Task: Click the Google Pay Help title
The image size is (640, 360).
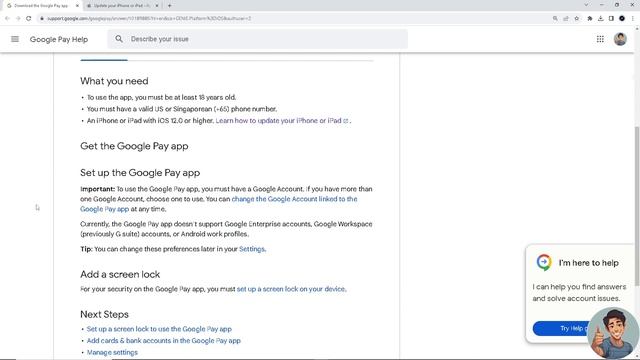Action: [59, 39]
